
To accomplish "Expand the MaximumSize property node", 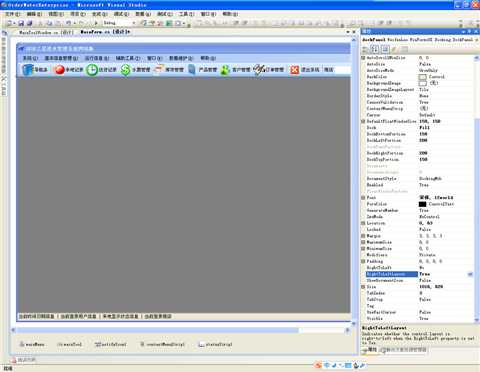I will [x=363, y=242].
